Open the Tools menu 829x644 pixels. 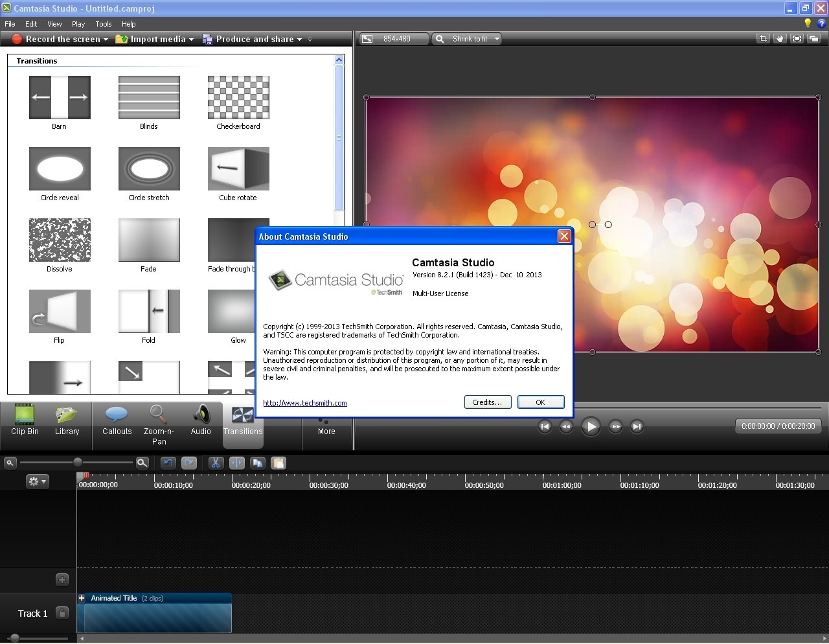click(104, 24)
